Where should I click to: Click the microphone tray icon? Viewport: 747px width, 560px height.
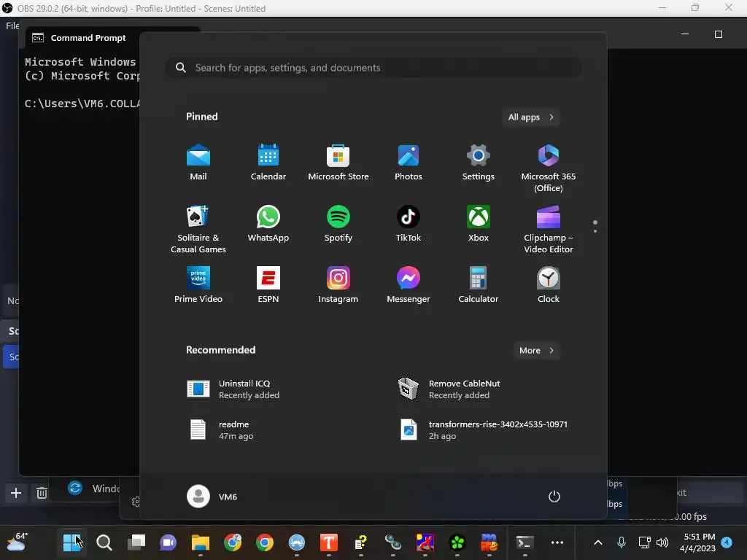click(622, 542)
